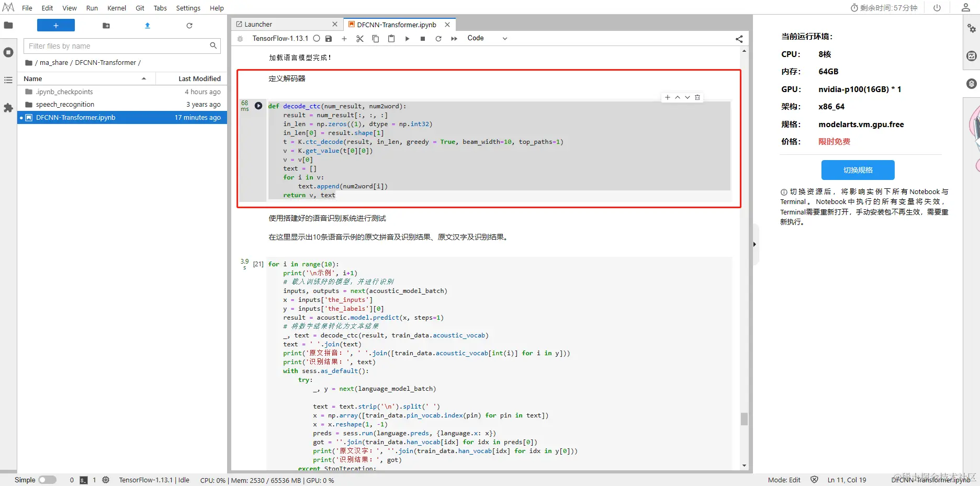Run the selected cell from the toolbar

tap(407, 39)
